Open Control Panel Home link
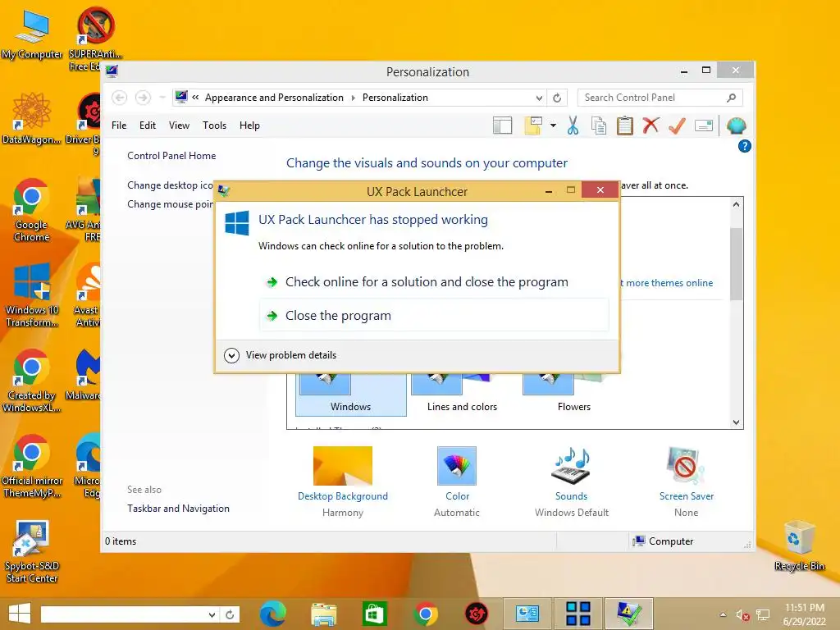 (x=171, y=156)
